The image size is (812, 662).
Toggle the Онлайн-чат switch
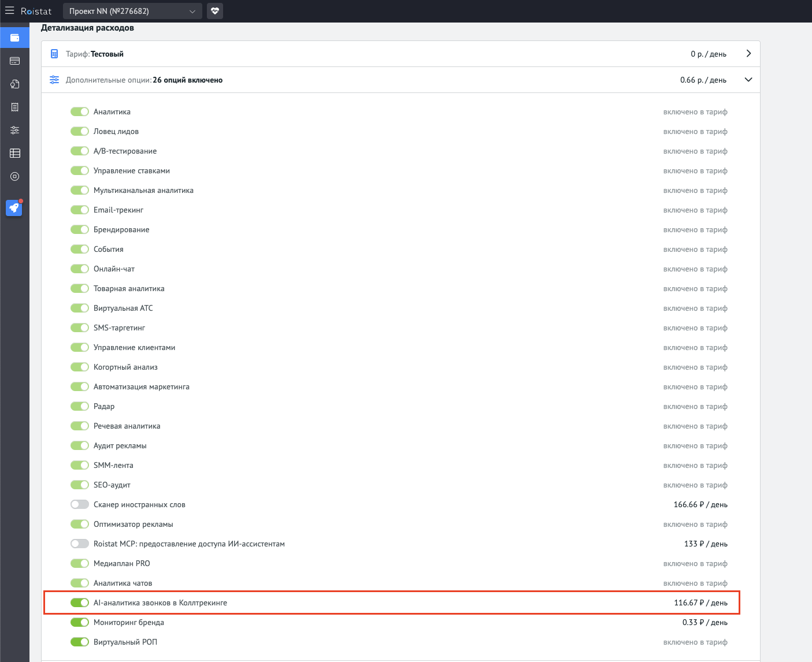pyautogui.click(x=80, y=269)
